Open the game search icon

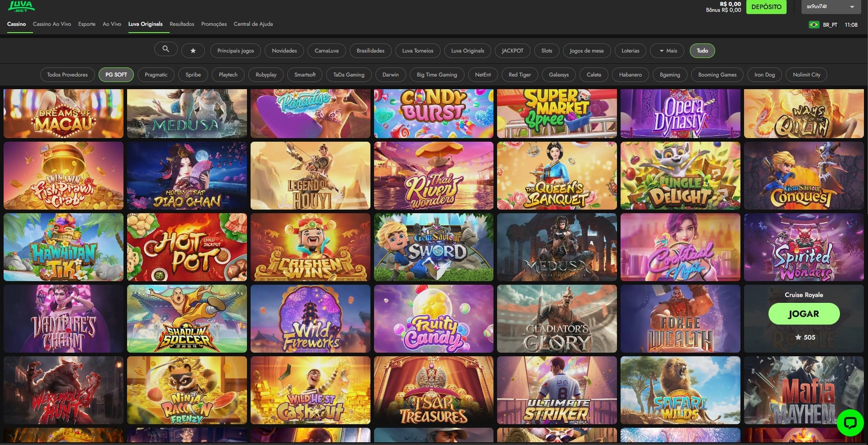166,49
